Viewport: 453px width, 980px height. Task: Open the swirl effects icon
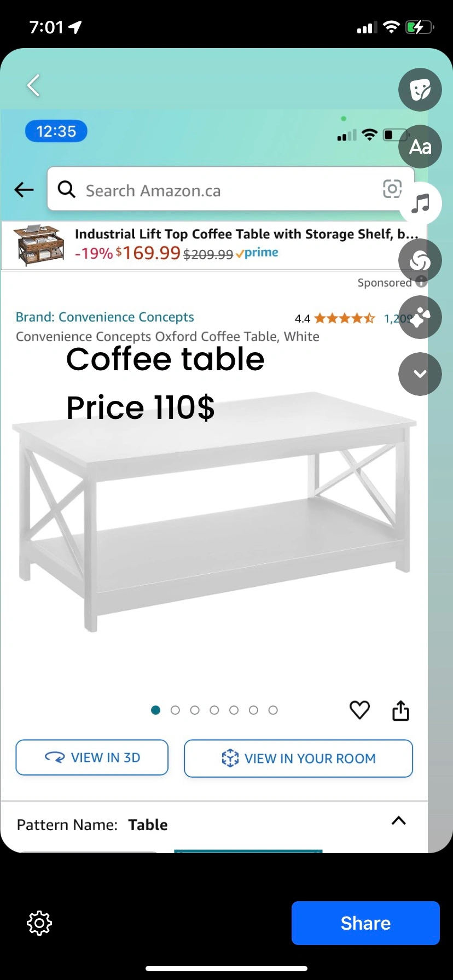tap(420, 261)
